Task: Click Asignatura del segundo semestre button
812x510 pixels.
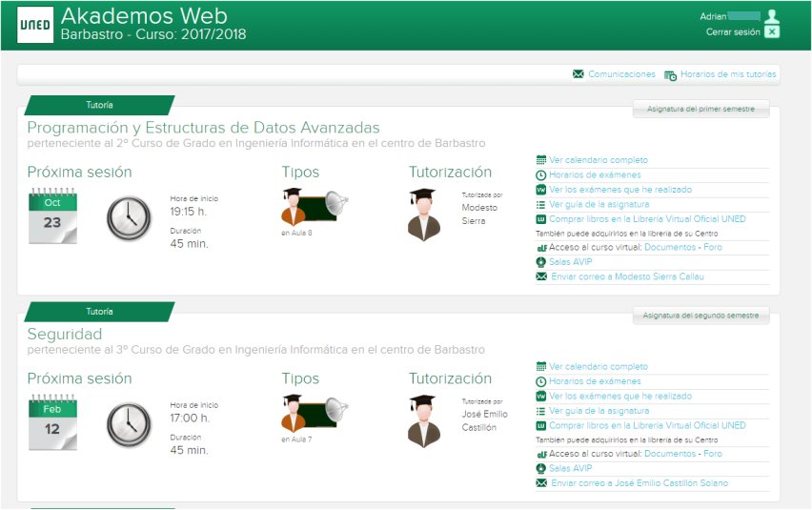Action: click(x=700, y=316)
